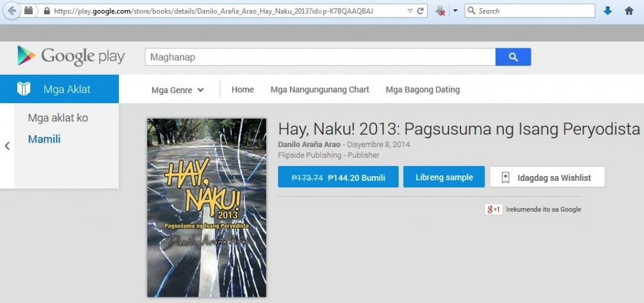Click the magnifier in the browser Search box
This screenshot has width=644, height=303.
(x=472, y=11)
